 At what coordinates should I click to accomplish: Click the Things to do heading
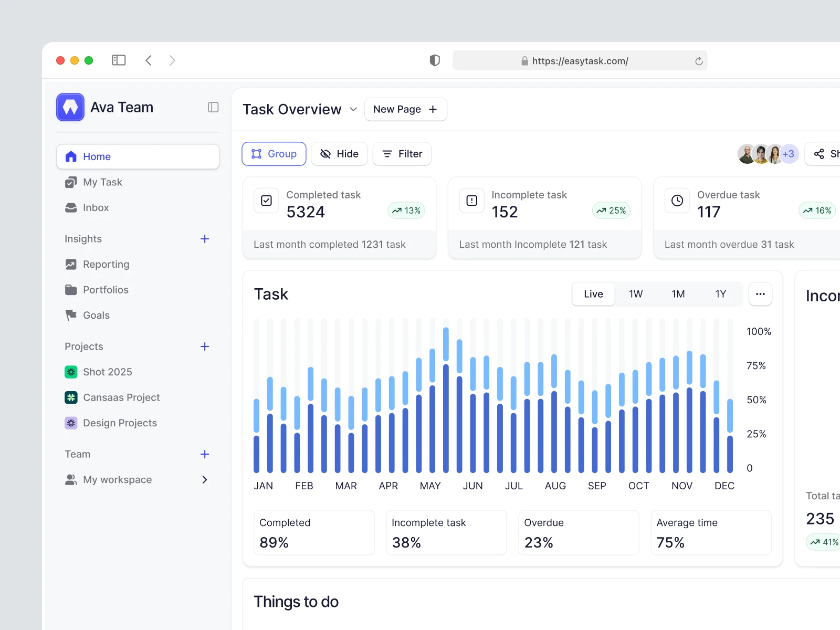point(296,602)
